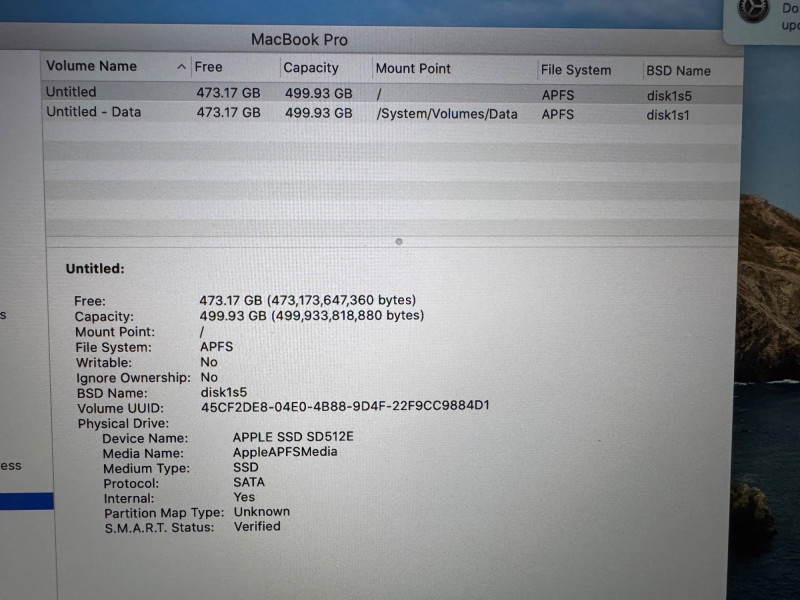Viewport: 800px width, 600px height.
Task: Click the System Preferences gear notification icon
Action: [x=753, y=10]
